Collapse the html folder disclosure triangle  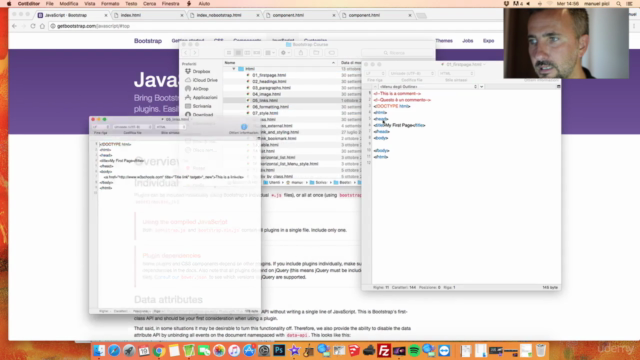click(x=234, y=69)
